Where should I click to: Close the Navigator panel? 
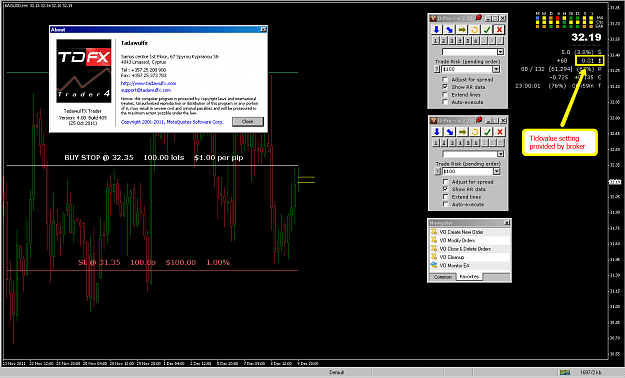pyautogui.click(x=507, y=223)
